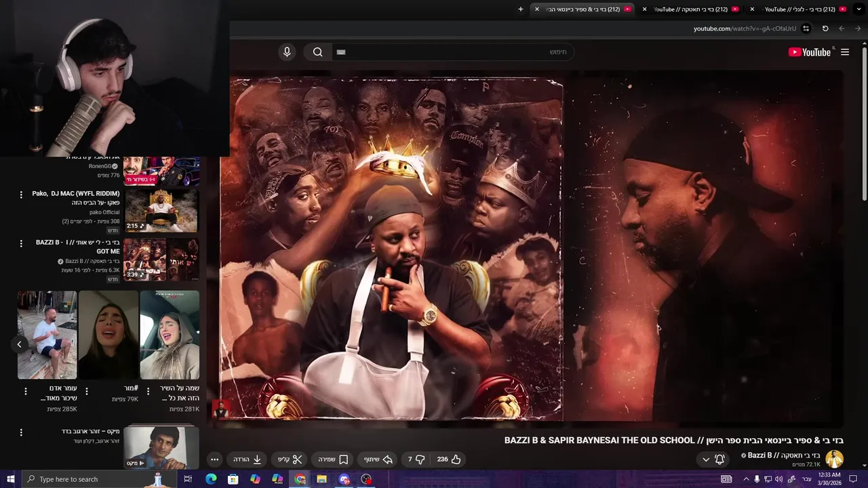
Task: Open the Bazzi B channel avatar
Action: (834, 459)
